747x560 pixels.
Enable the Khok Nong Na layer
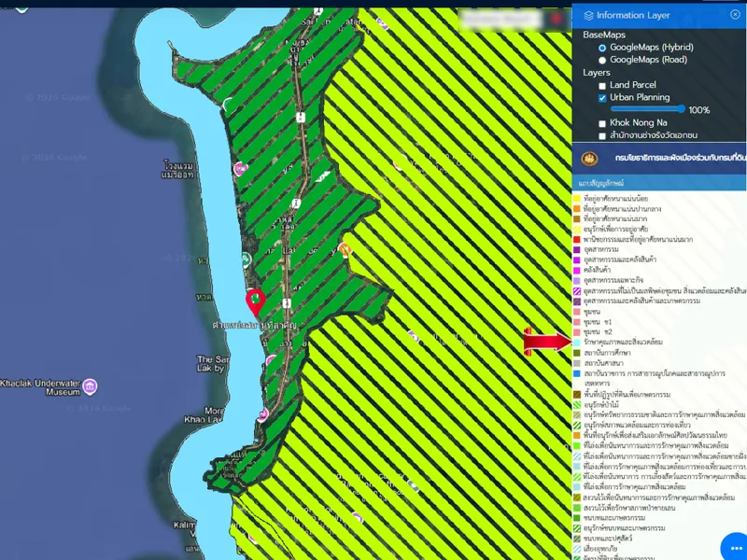pos(602,122)
